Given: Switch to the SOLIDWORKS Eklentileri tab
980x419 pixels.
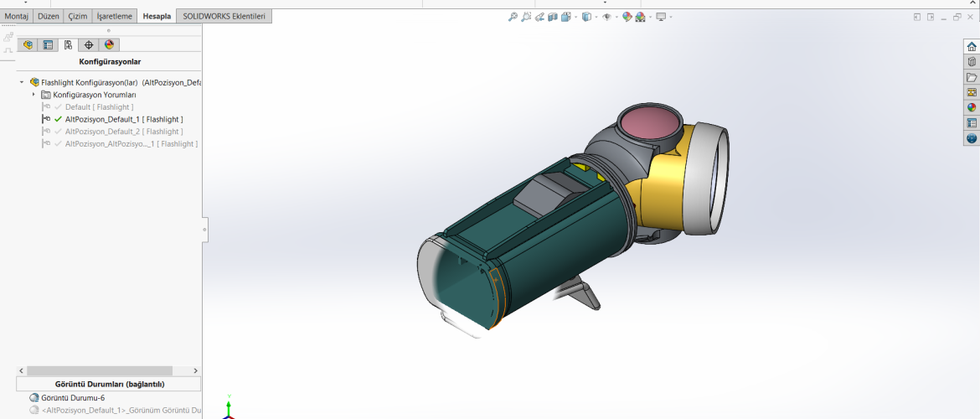Looking at the screenshot, I should (224, 16).
